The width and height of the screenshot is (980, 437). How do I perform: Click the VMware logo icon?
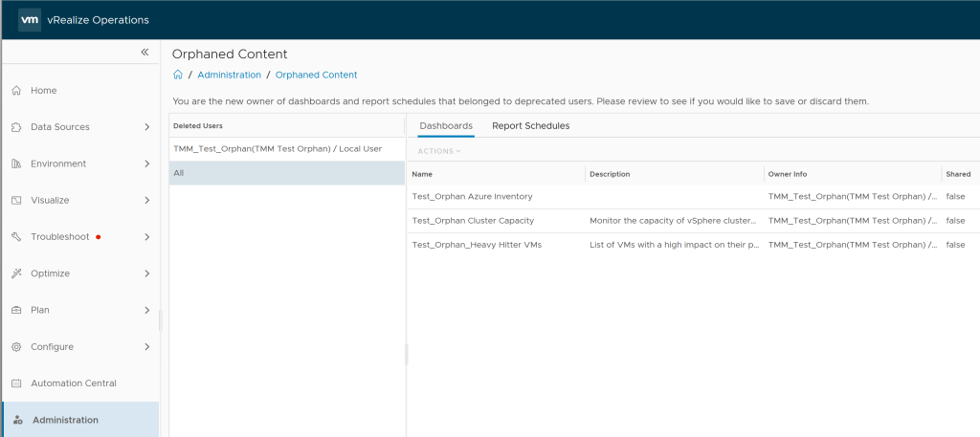pos(30,19)
